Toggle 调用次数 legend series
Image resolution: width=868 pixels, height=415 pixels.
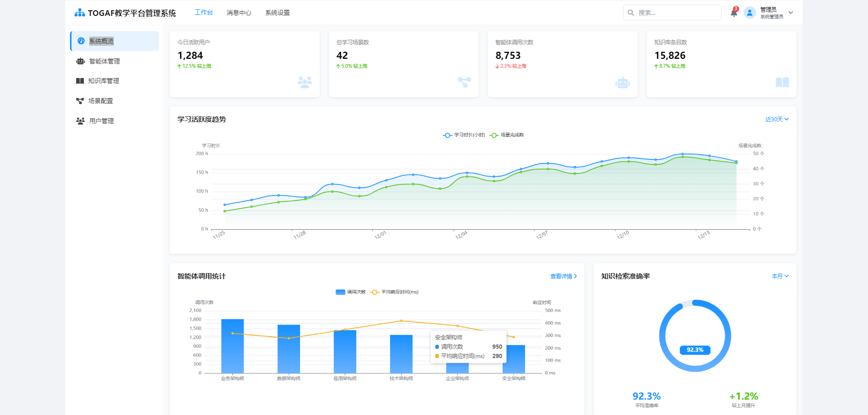(x=350, y=292)
